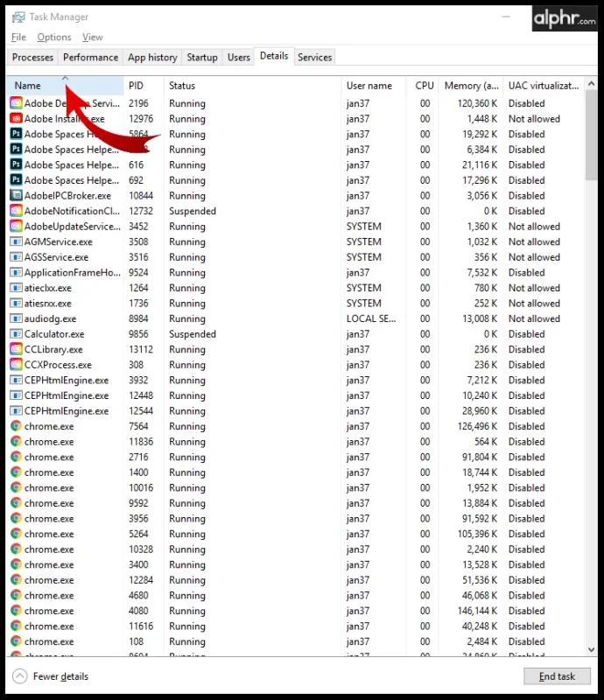
Task: Click the End task button
Action: (x=557, y=676)
